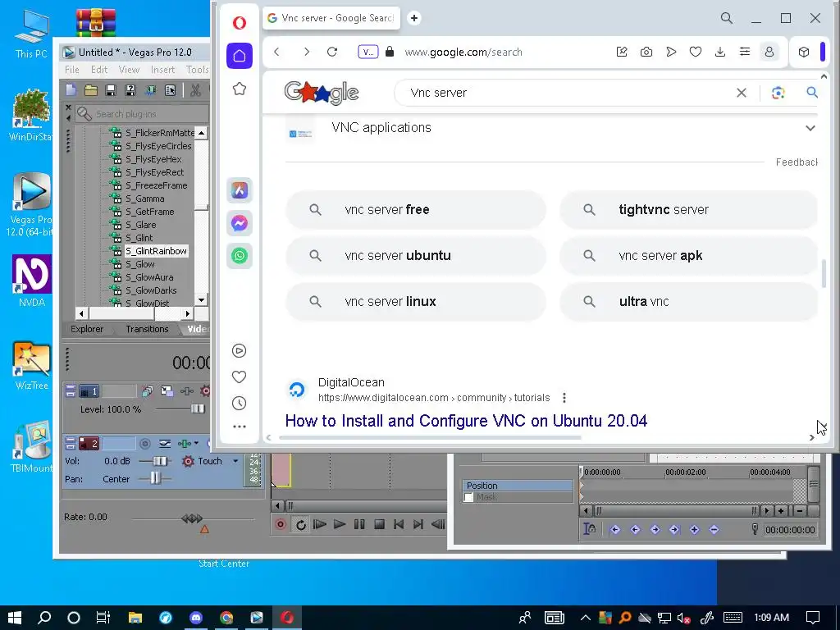Open project Properties icon in Vegas toolbar

pyautogui.click(x=171, y=90)
